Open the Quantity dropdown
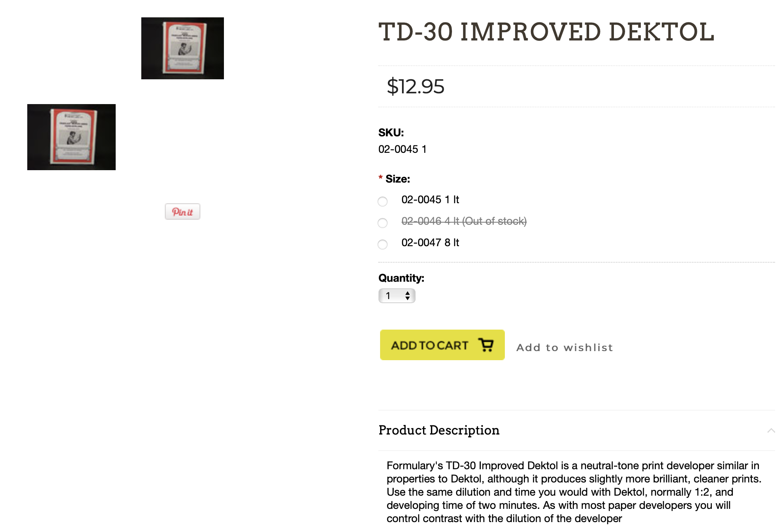This screenshot has height=532, width=780. pos(396,296)
